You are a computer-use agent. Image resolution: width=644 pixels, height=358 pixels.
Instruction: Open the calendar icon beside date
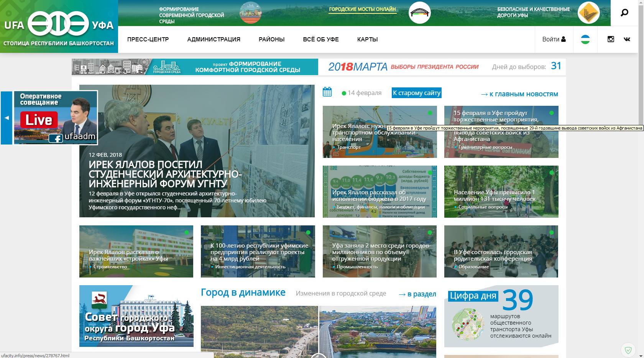coord(327,92)
